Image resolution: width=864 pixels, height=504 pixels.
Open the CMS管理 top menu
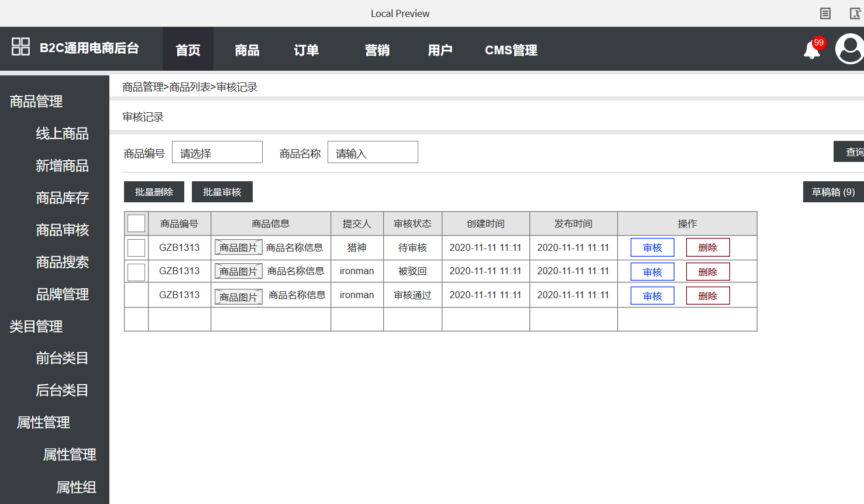tap(511, 50)
